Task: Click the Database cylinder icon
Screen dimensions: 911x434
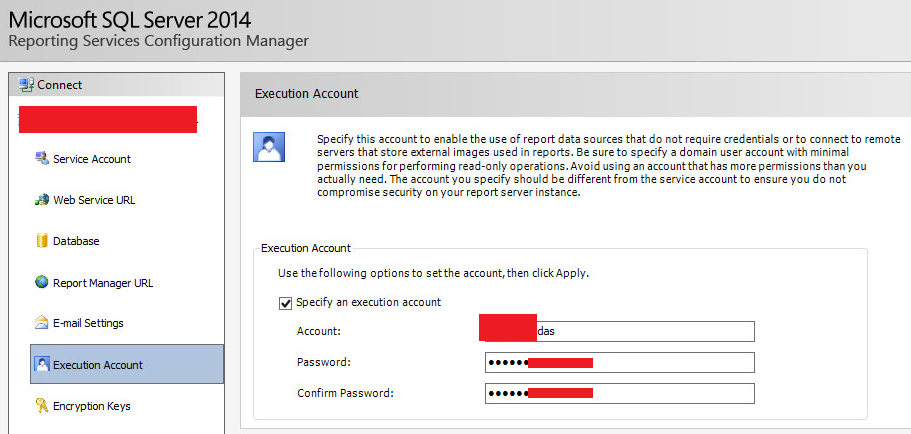Action: pos(42,241)
